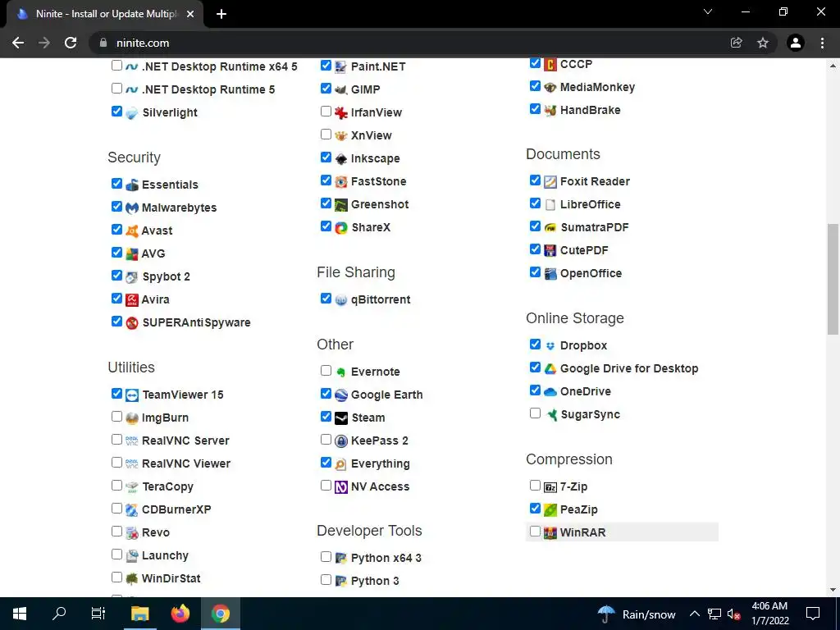
Task: Go back to previous page
Action: [18, 43]
